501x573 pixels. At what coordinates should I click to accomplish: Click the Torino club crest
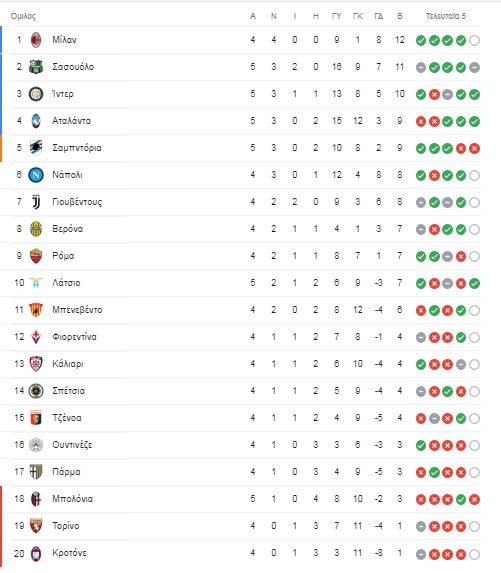point(36,526)
